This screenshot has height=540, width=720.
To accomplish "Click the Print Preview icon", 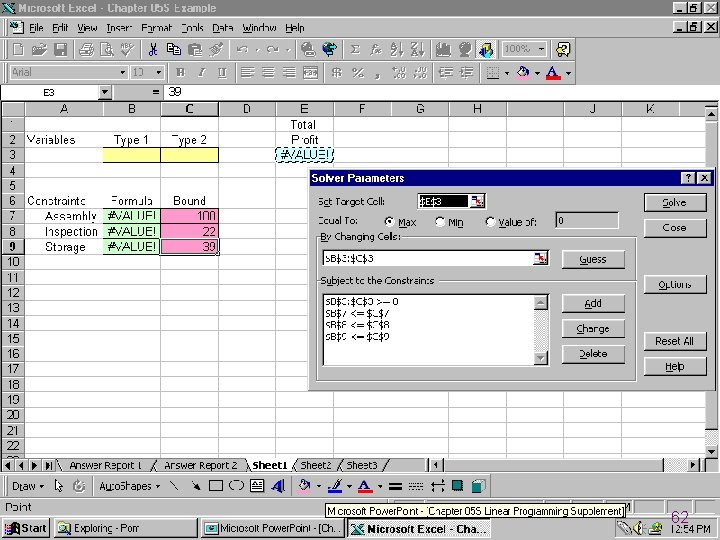I will click(107, 49).
